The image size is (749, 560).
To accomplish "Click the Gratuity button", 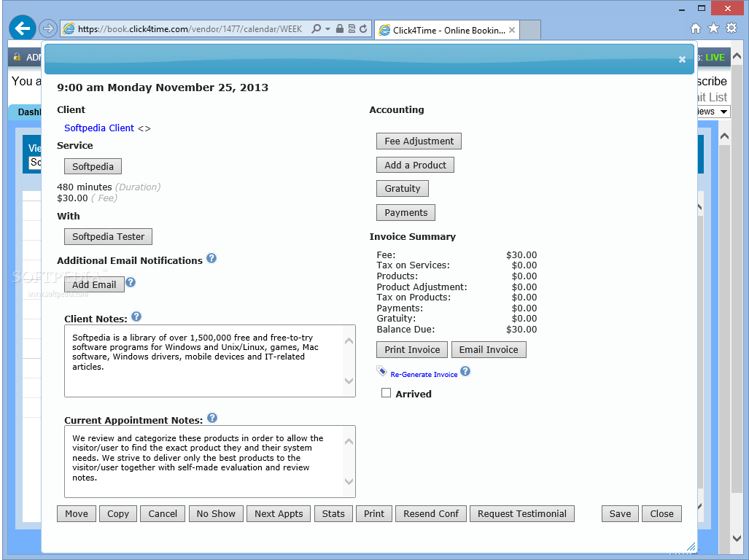I will [402, 189].
